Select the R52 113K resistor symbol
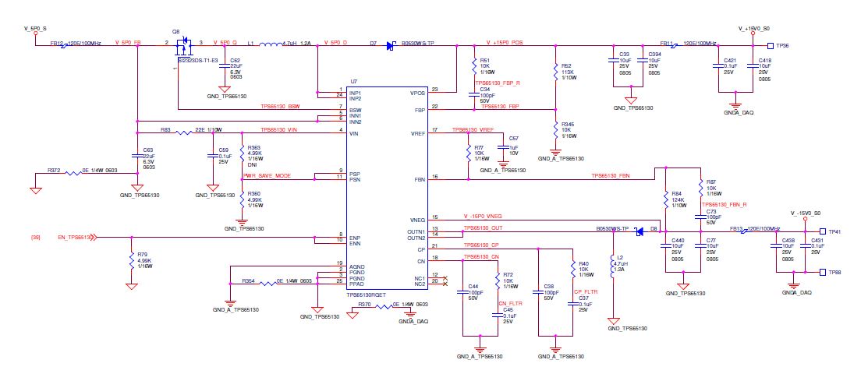 point(555,72)
